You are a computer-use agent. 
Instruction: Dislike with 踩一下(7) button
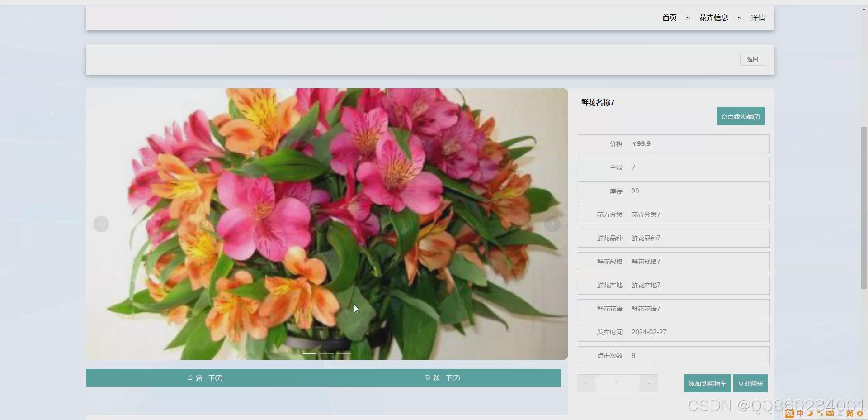click(442, 377)
